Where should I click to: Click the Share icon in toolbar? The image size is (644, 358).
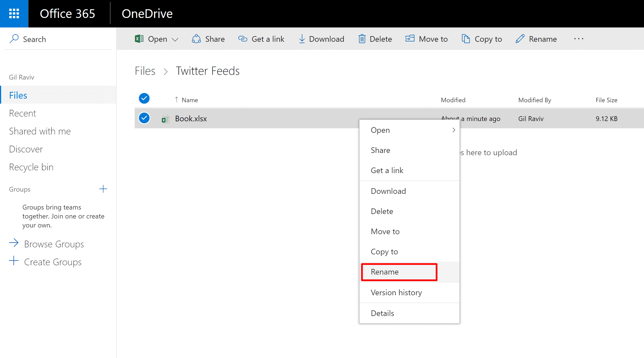click(196, 39)
